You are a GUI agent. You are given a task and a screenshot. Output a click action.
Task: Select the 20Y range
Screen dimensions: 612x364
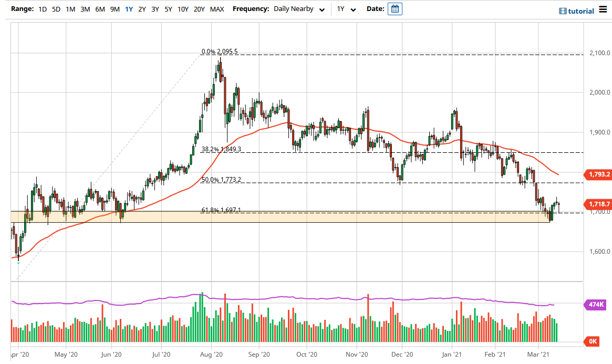(199, 9)
